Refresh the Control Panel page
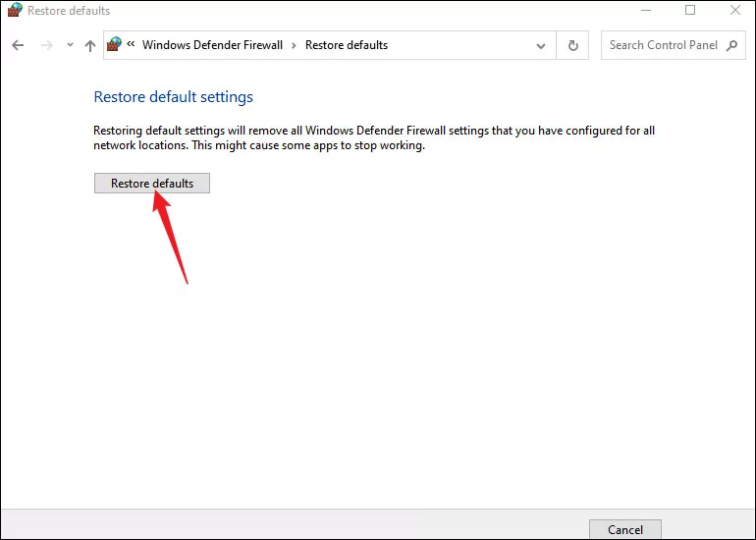Viewport: 756px width, 540px height. (572, 45)
